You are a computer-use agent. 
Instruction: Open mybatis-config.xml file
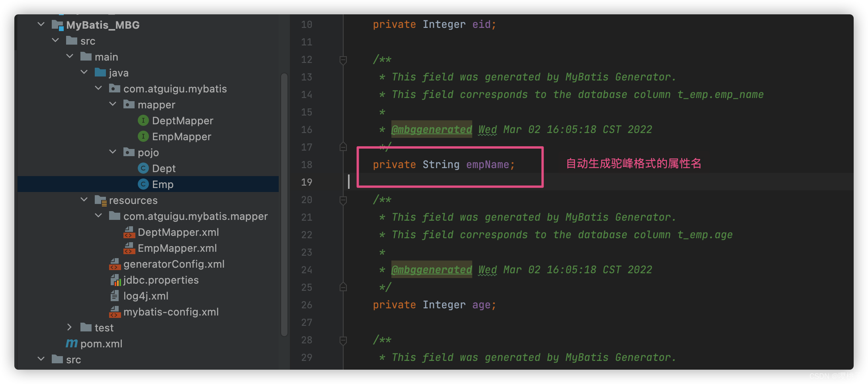click(171, 312)
